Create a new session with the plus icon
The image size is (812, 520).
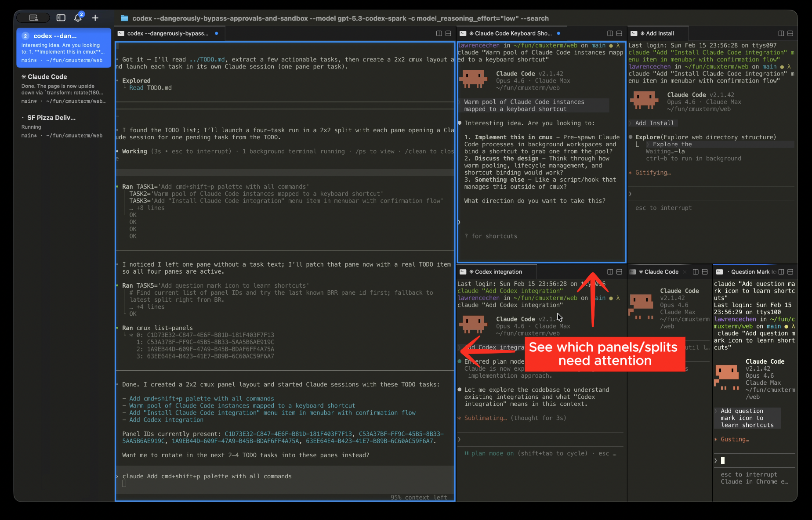(x=95, y=18)
